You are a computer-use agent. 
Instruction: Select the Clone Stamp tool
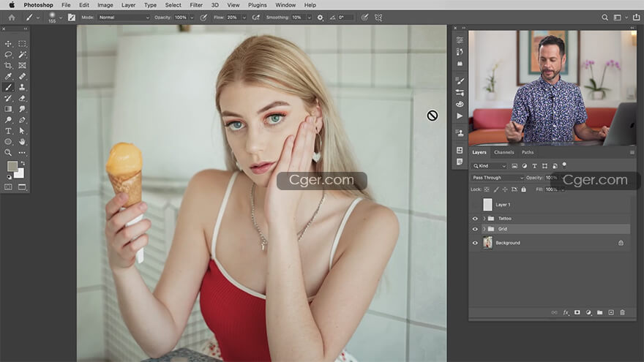click(x=22, y=87)
